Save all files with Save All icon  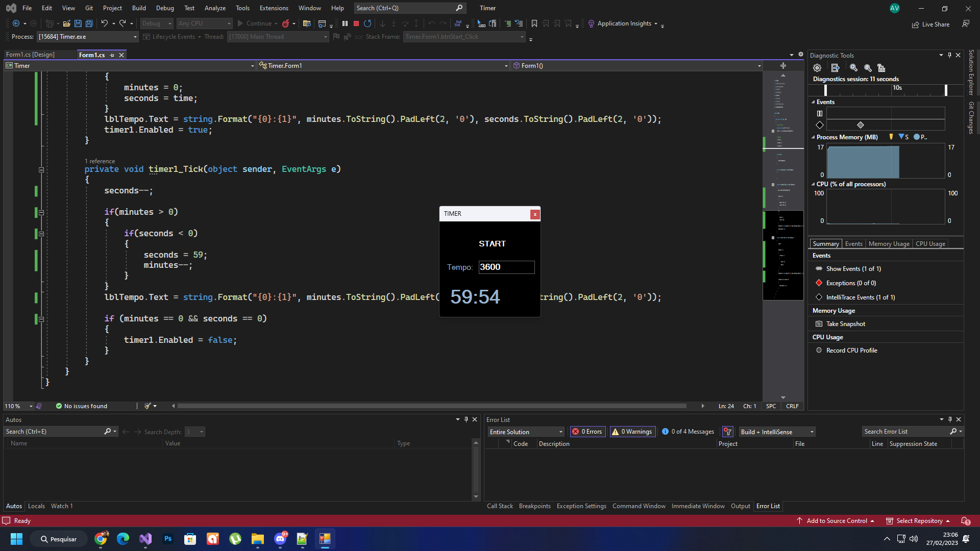coord(89,23)
